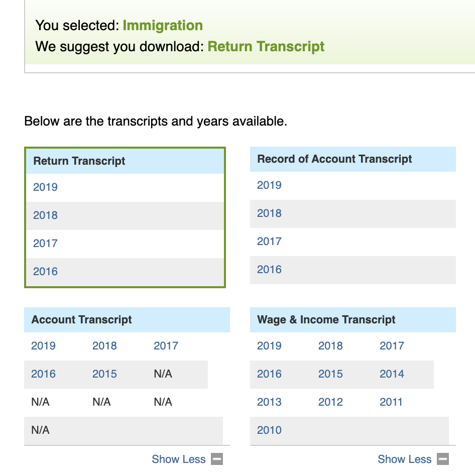Screen dimensions: 475x476
Task: Download the 2017 Return Transcript
Action: (x=45, y=243)
